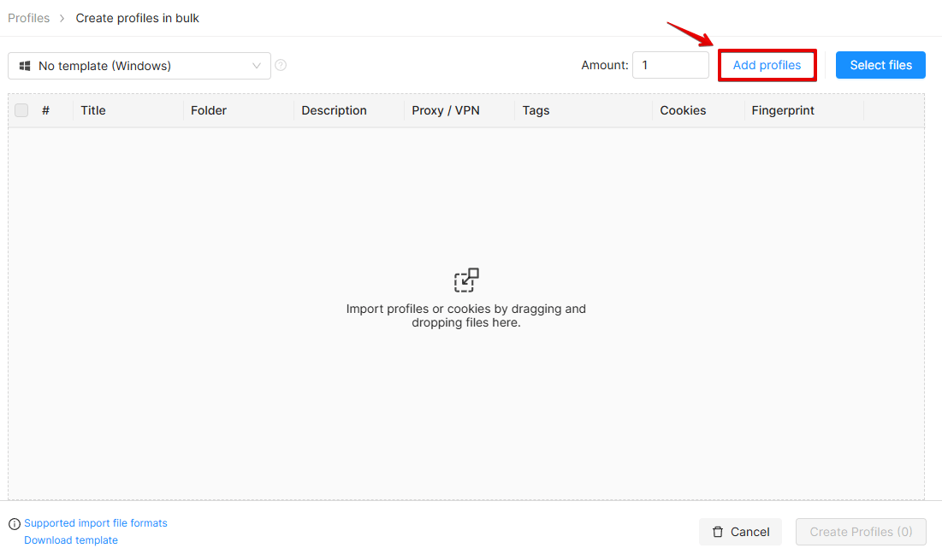Click the help question mark icon beside template

(x=281, y=66)
